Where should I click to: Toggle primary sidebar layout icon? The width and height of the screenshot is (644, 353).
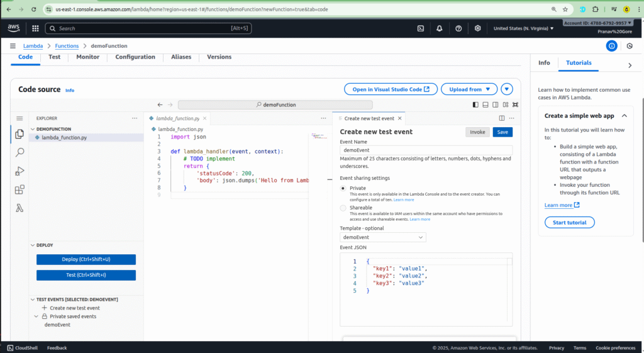tap(475, 105)
